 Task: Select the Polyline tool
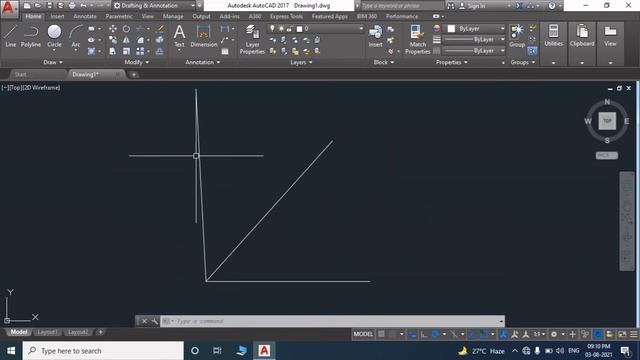tap(31, 36)
